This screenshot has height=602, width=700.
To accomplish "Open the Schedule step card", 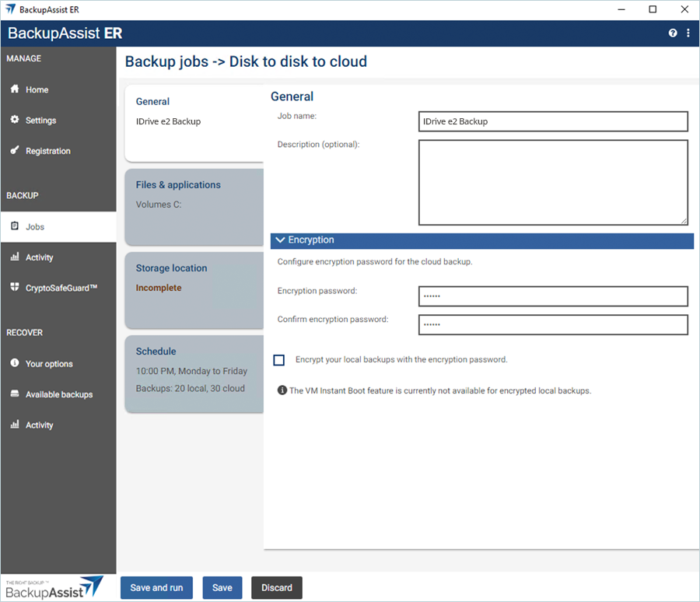I will point(194,373).
